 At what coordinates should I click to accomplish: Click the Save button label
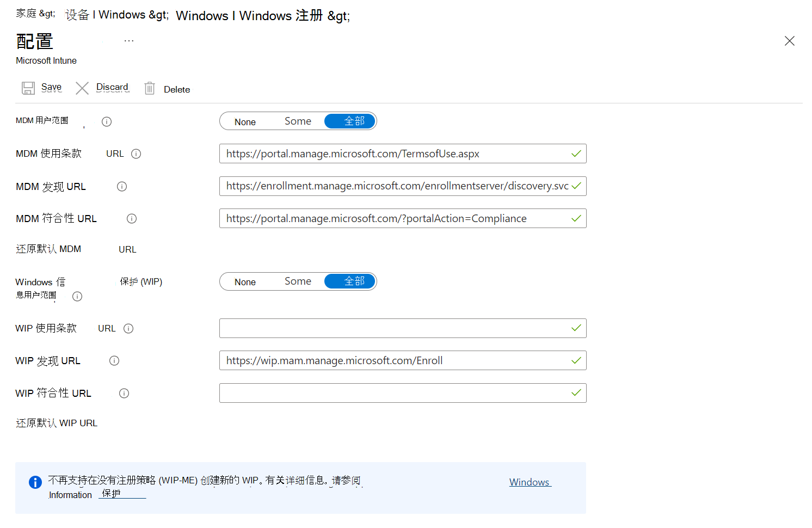click(51, 87)
